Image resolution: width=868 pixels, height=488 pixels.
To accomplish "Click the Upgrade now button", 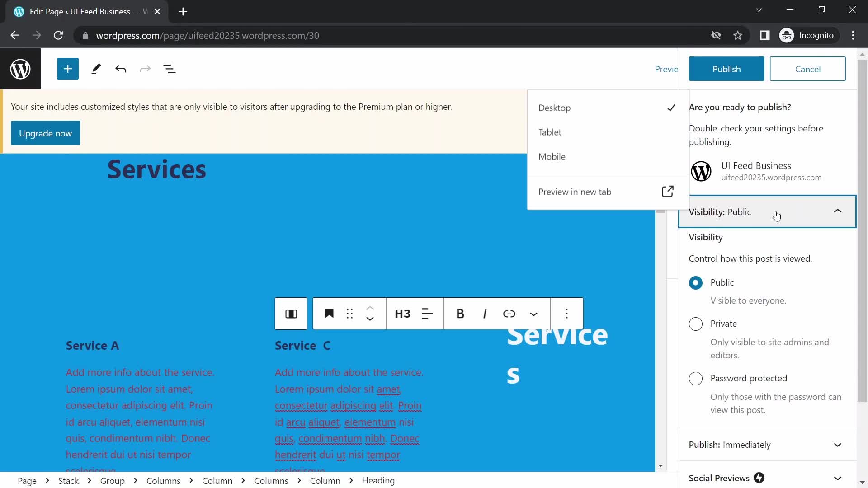I will point(45,133).
